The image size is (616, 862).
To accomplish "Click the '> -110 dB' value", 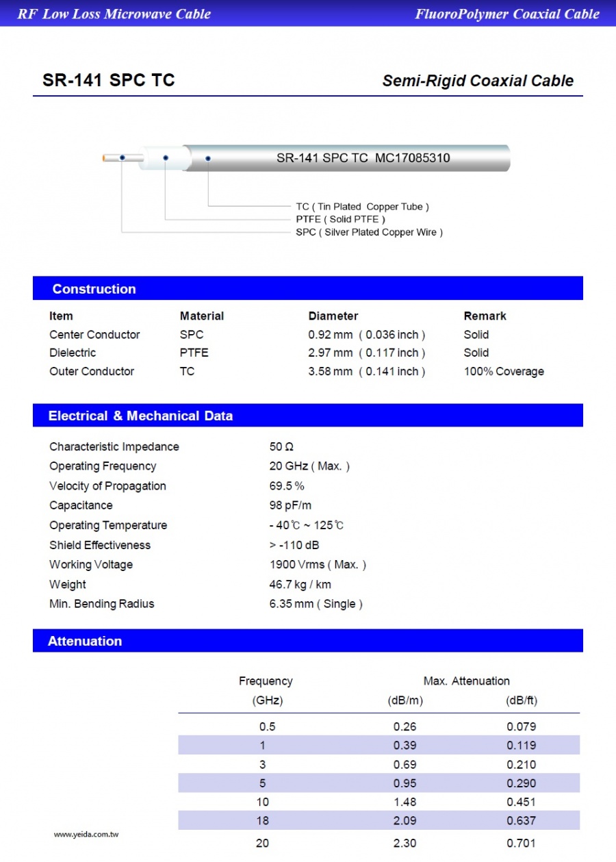I will tap(294, 545).
